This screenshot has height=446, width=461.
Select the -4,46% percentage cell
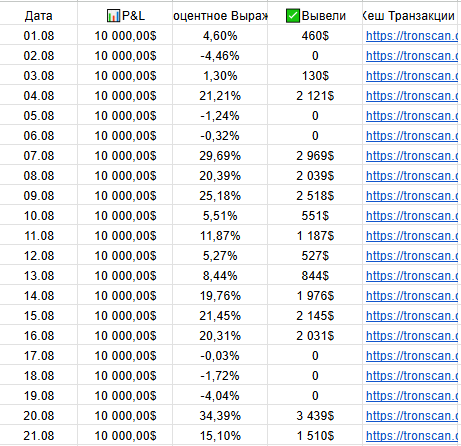tap(220, 56)
